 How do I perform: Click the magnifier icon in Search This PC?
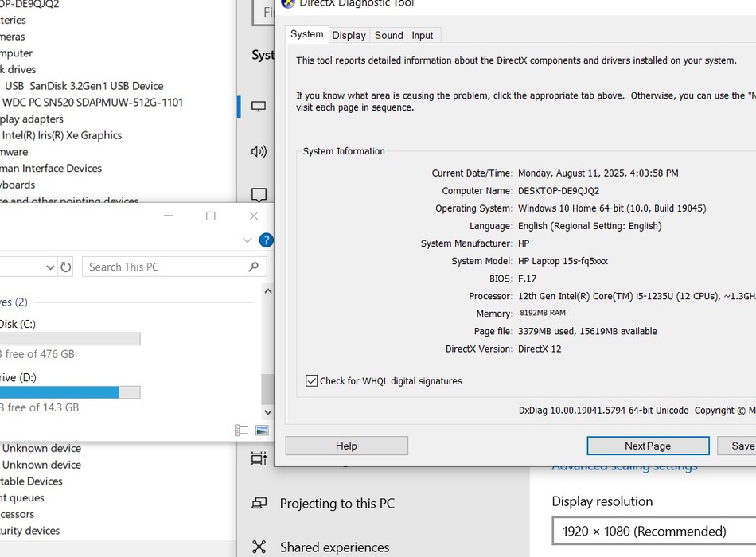pos(254,267)
